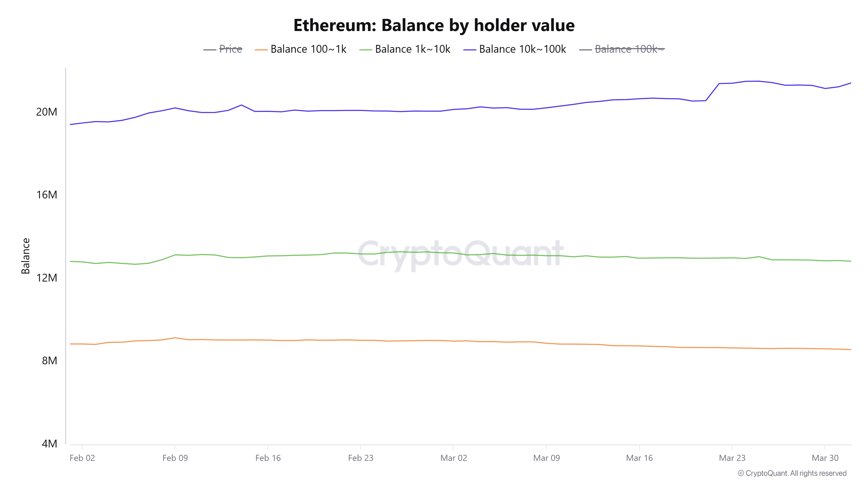
Task: Click the 12M y-axis tick label
Action: [46, 278]
